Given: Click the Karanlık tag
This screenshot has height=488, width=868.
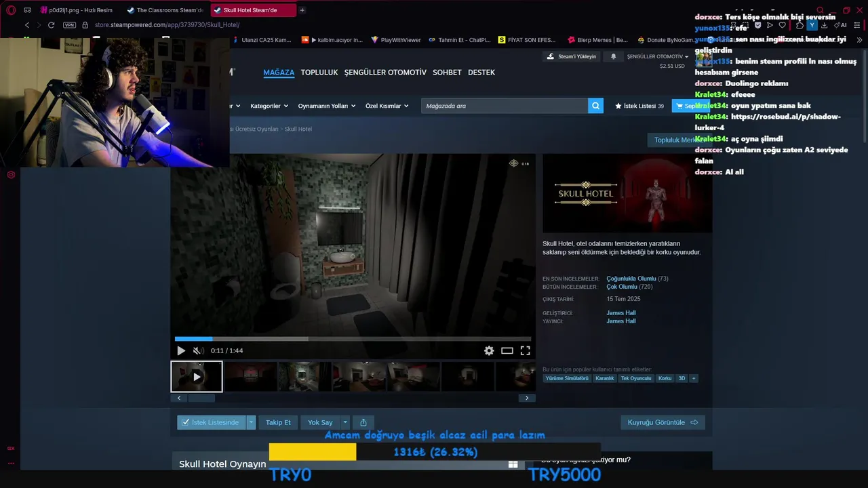Looking at the screenshot, I should tap(604, 378).
